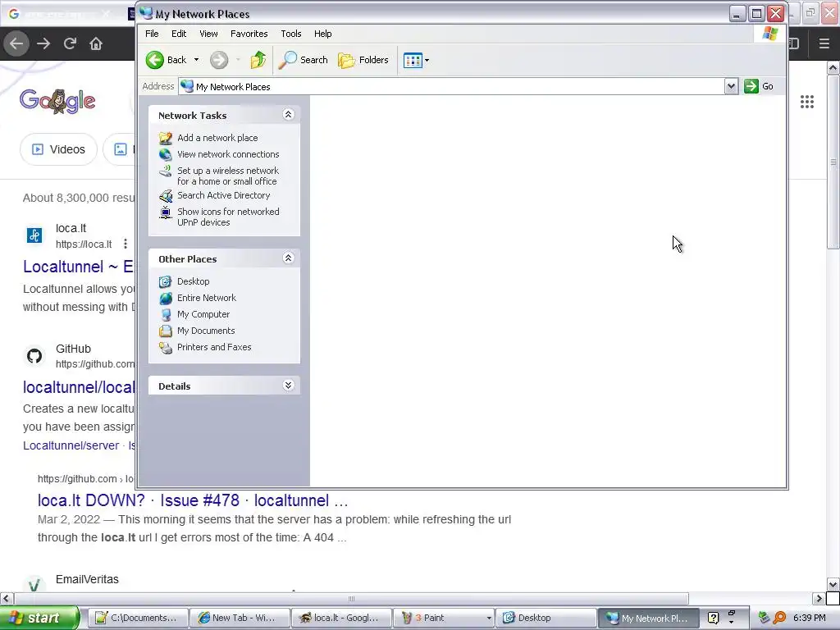
Task: Collapse the Network Tasks panel
Action: click(288, 115)
